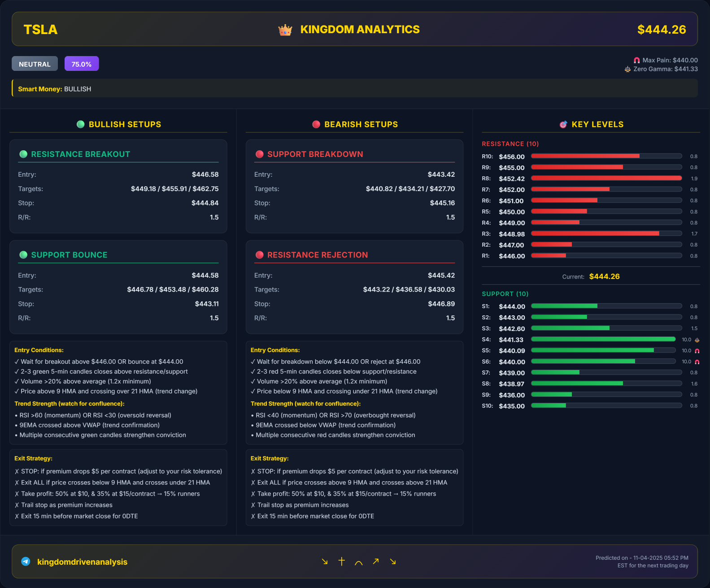Screen dimensions: 710x588
Task: Click the arc symbol in the footer
Action: (x=359, y=562)
